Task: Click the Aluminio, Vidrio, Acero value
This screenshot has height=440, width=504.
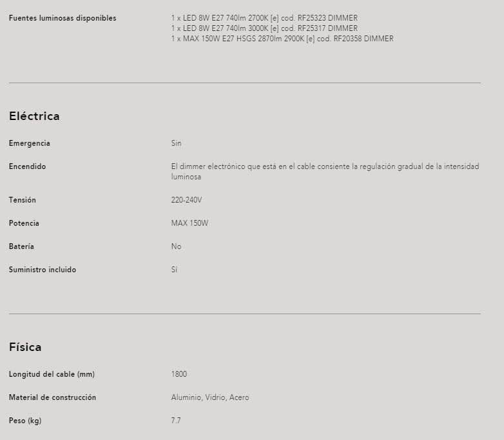Action: pos(210,397)
